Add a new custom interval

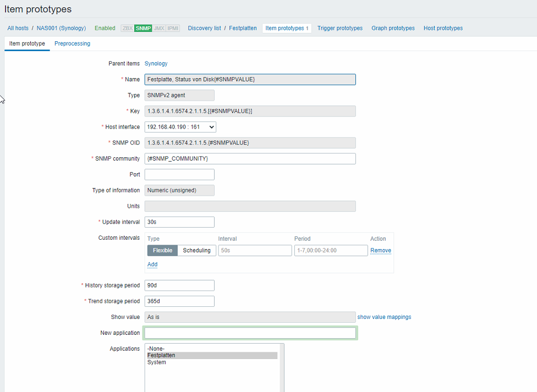pyautogui.click(x=152, y=264)
